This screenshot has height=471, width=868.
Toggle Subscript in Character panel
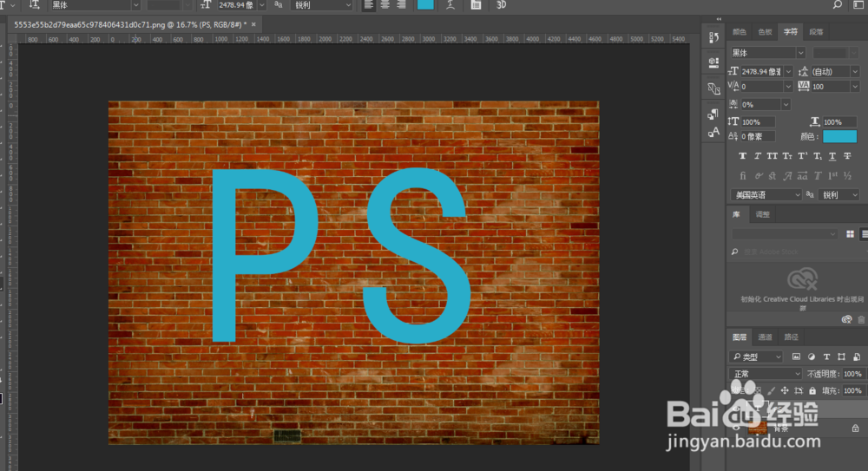coord(817,156)
